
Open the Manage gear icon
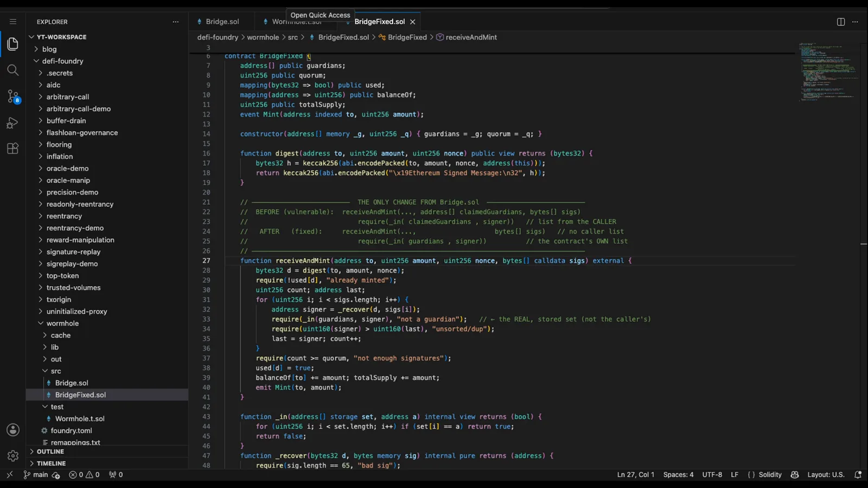(x=13, y=456)
